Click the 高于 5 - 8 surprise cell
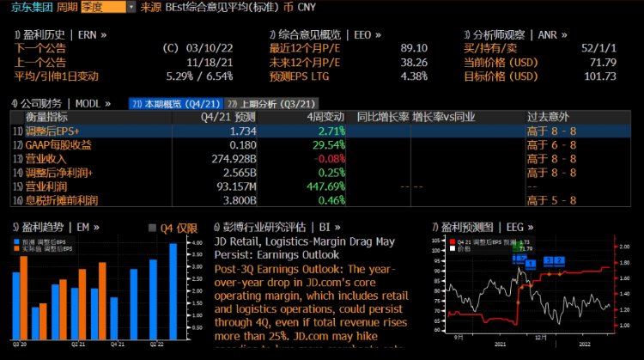The image size is (644, 360). 551,200
